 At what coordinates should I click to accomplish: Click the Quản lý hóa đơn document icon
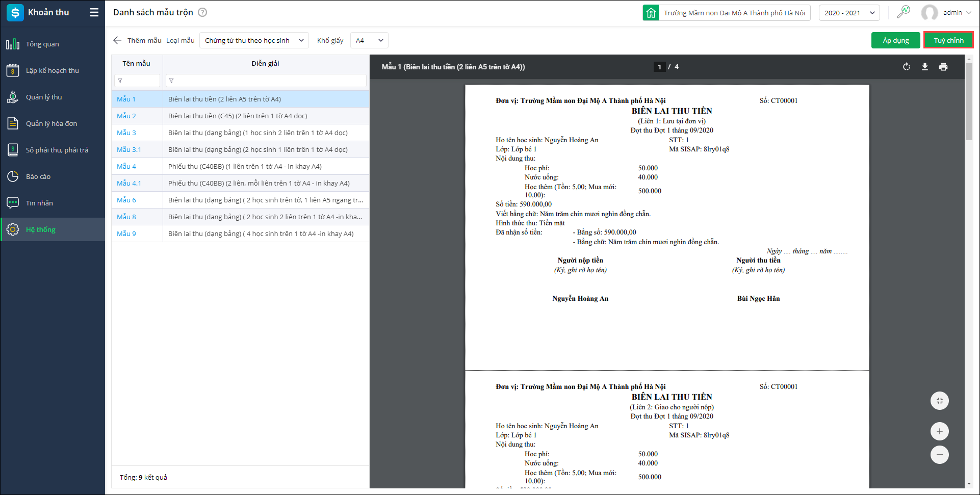coord(13,123)
